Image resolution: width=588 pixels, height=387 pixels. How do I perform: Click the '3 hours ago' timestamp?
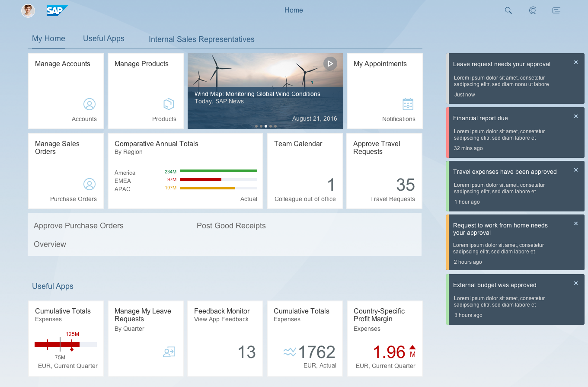(x=468, y=315)
